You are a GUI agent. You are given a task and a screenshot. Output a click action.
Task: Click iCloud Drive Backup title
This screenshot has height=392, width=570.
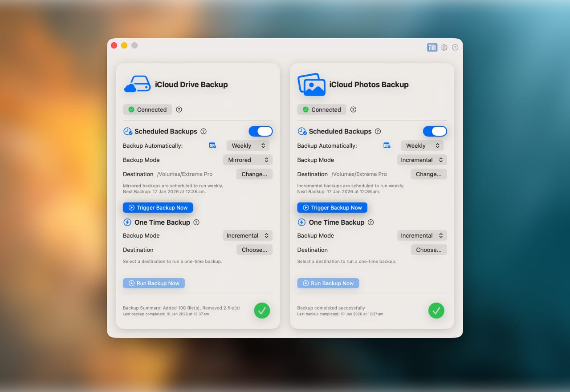pos(191,85)
